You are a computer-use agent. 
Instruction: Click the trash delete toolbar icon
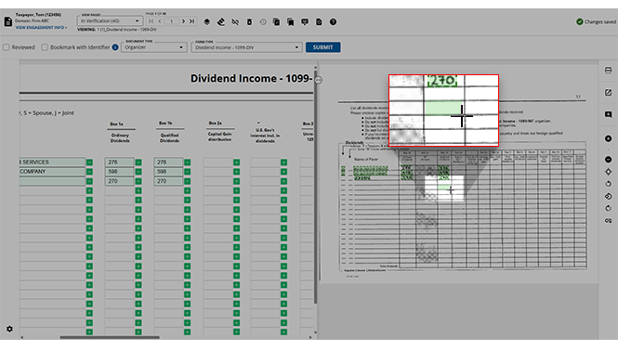(249, 22)
